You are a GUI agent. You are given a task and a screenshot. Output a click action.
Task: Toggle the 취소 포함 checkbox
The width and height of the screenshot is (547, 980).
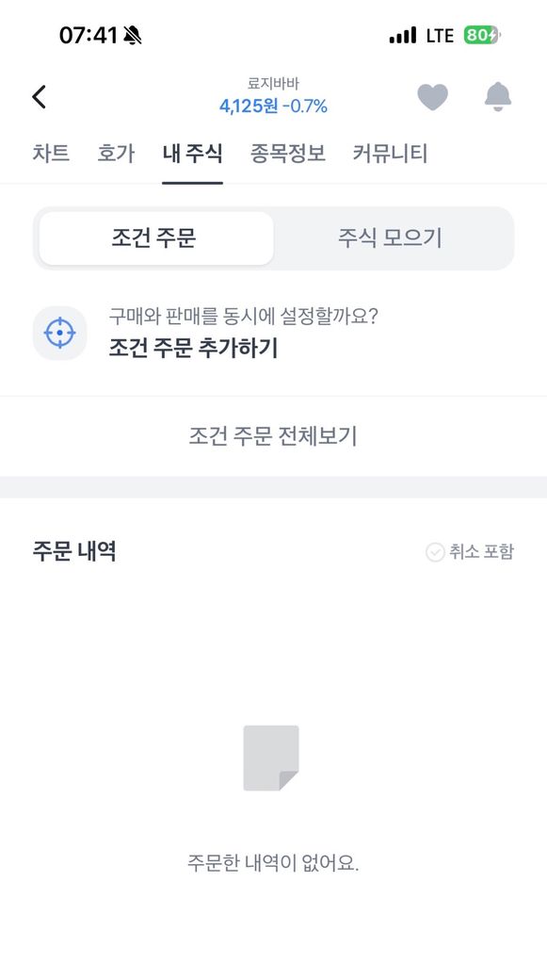coord(435,552)
